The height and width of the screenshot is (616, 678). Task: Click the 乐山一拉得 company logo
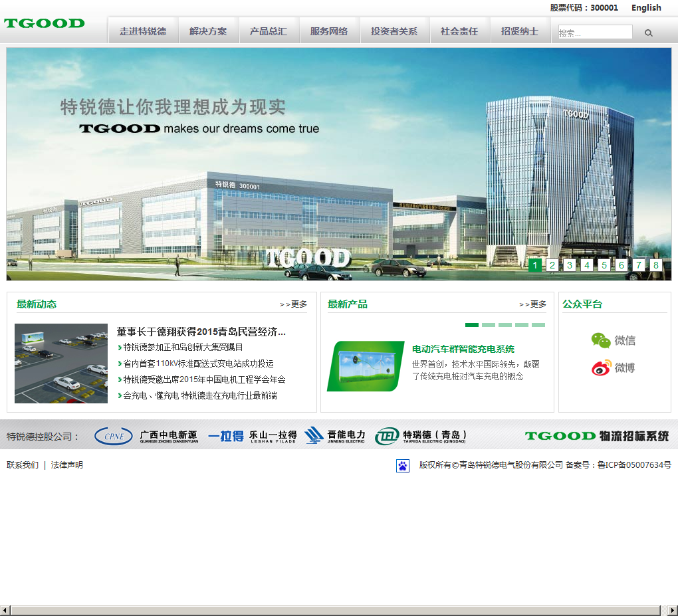252,436
